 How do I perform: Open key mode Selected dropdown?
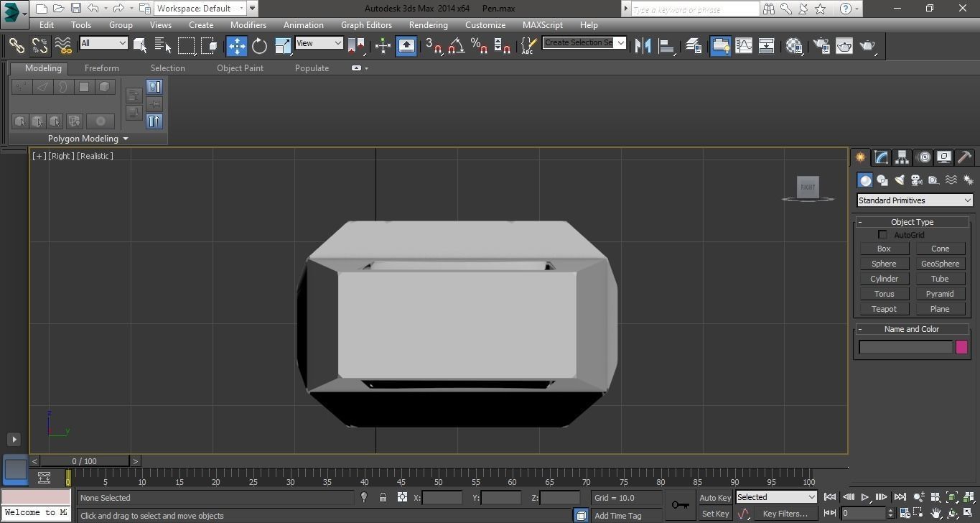pos(776,497)
